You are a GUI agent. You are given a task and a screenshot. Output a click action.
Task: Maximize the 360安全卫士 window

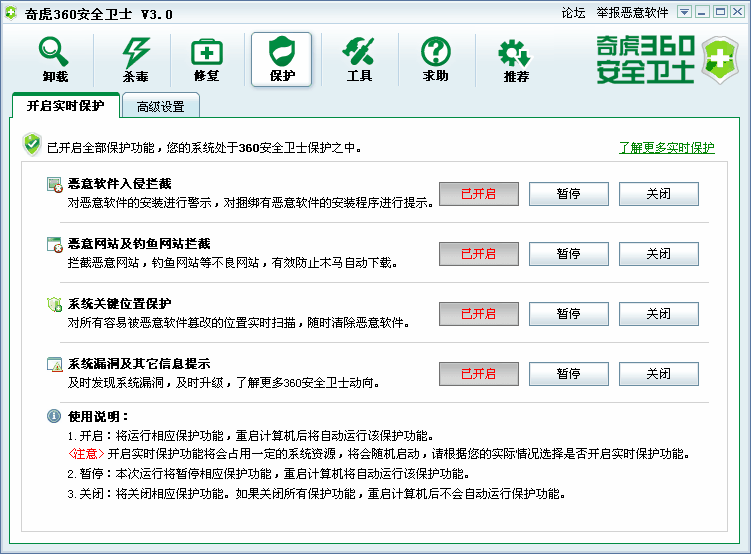(x=719, y=12)
